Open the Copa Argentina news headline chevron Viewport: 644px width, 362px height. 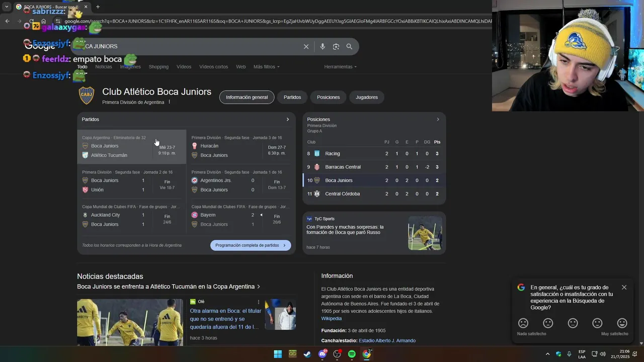[259, 287]
